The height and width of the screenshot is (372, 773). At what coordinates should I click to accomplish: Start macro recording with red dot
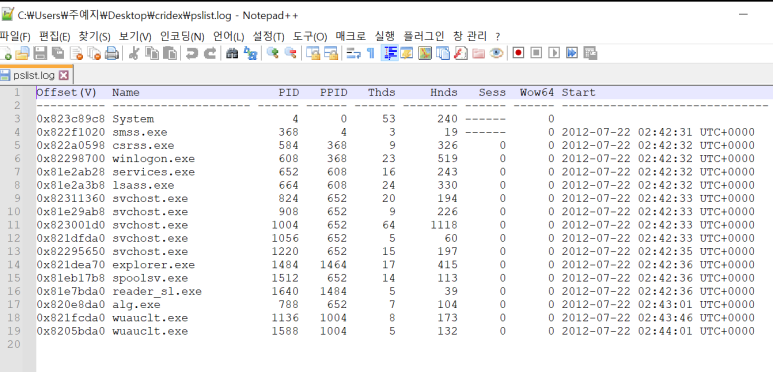point(518,53)
